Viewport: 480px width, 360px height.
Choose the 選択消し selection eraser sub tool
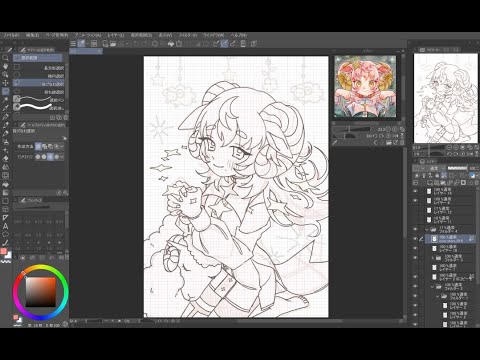tap(39, 107)
